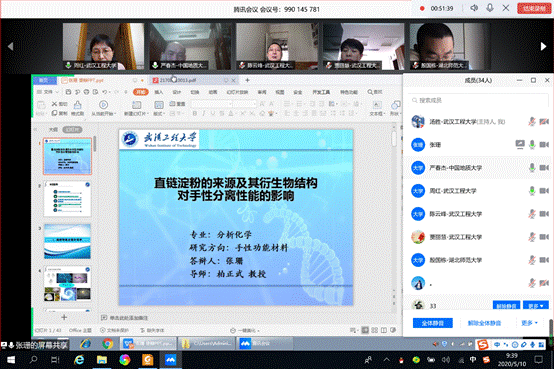554x369 pixels.
Task: Click 解除全体静音 to unmute everyone
Action: coord(484,323)
